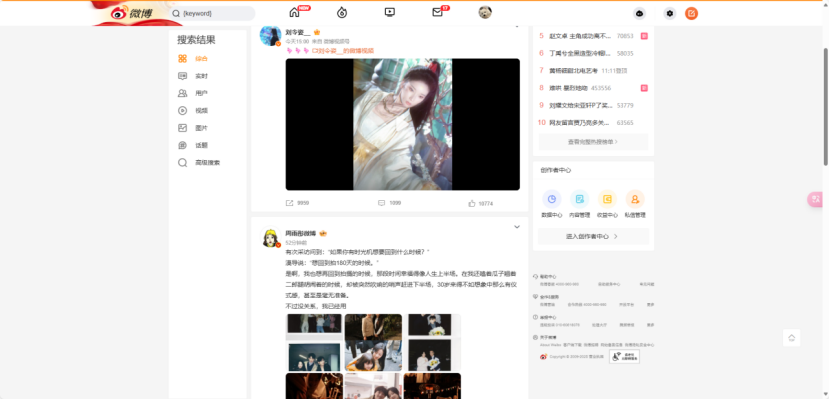This screenshot has height=399, width=829.
Task: Click the 合作&服务 heart icon in footer
Action: 536,297
